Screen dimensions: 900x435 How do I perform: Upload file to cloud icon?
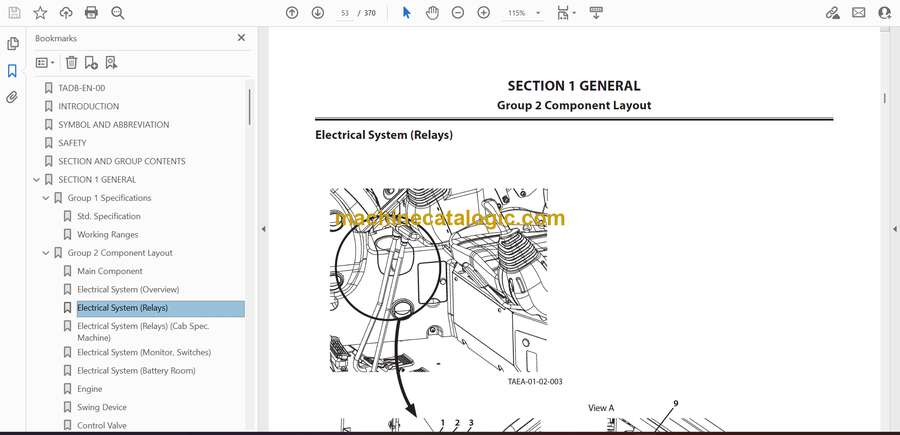point(66,13)
